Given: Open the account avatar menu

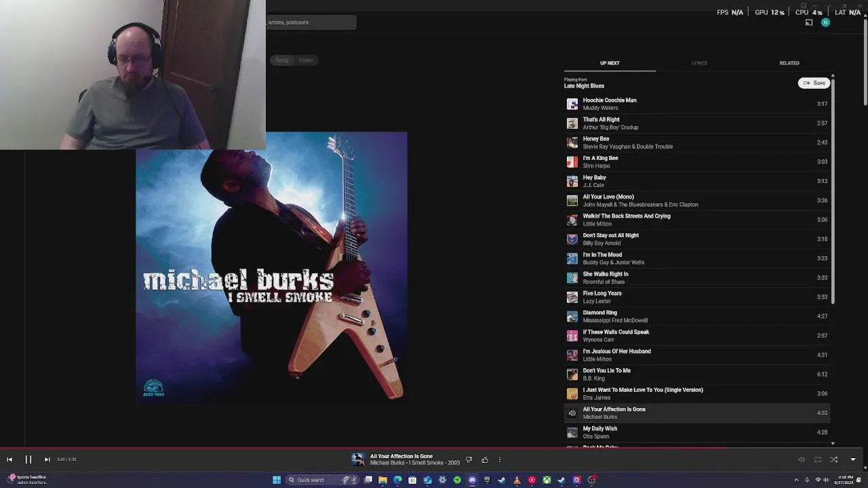Looking at the screenshot, I should (825, 22).
